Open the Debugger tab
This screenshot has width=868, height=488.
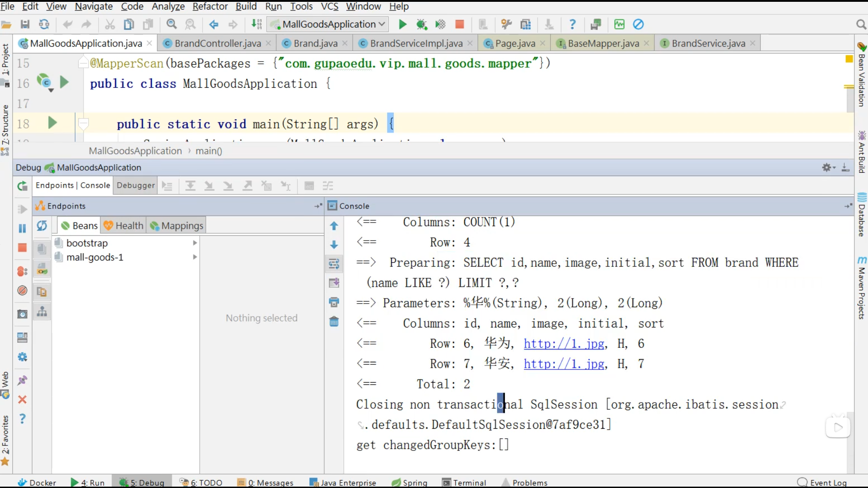coord(136,185)
